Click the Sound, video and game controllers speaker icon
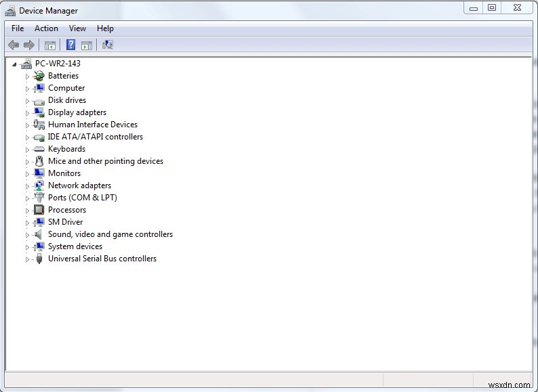 (x=39, y=234)
